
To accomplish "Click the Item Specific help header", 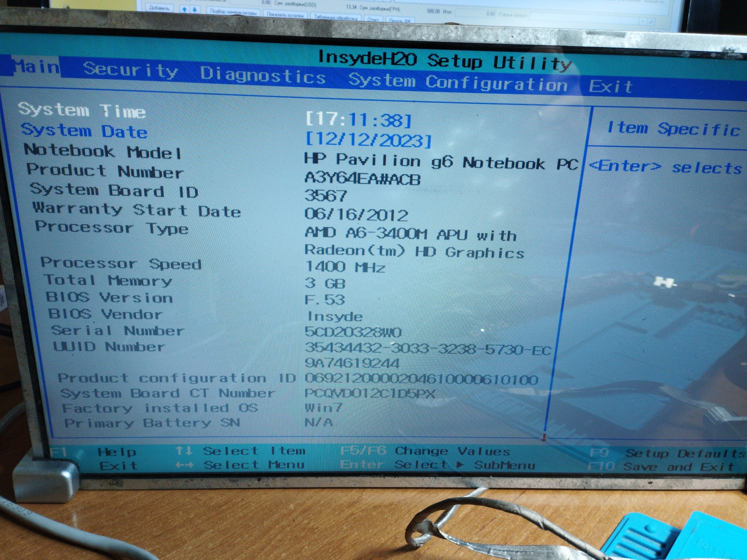I will point(674,128).
